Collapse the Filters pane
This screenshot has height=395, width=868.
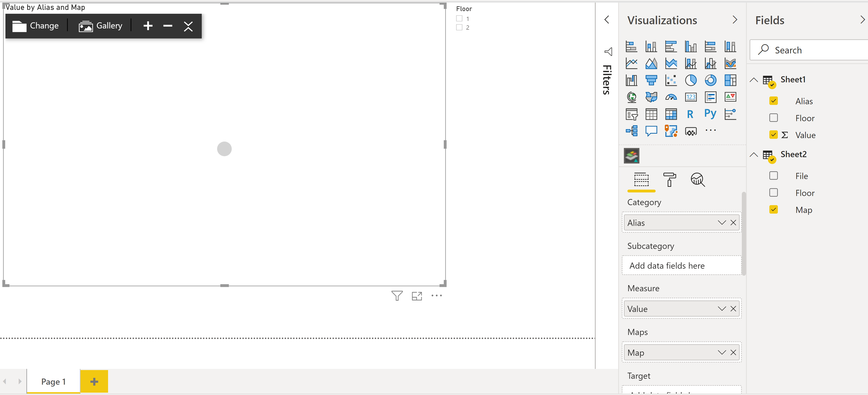[x=607, y=20]
